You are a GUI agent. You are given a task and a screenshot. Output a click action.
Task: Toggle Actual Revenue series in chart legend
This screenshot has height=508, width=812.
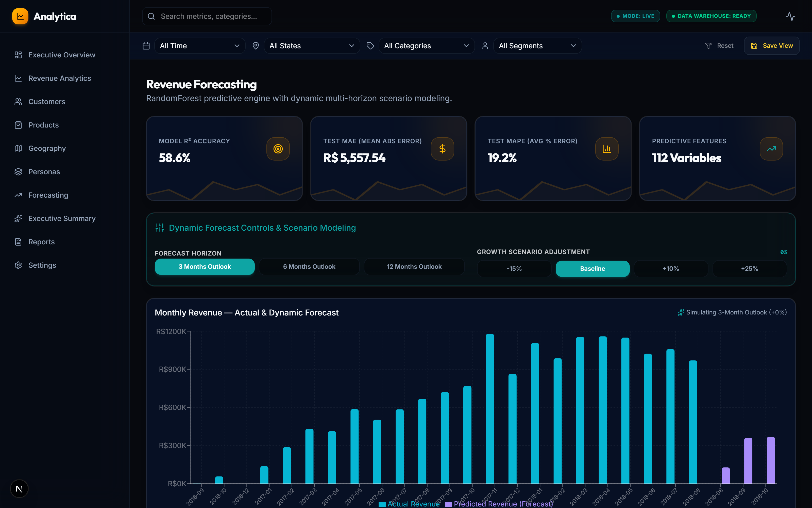coord(409,504)
